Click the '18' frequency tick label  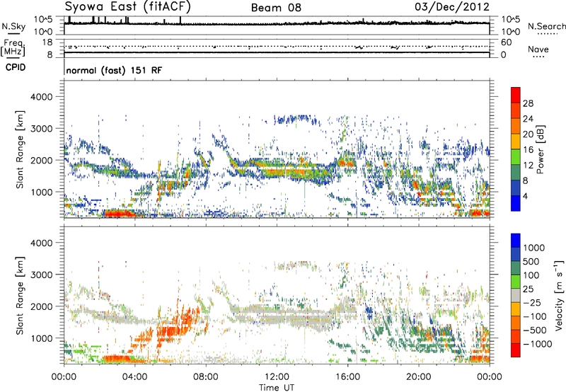pyautogui.click(x=47, y=42)
